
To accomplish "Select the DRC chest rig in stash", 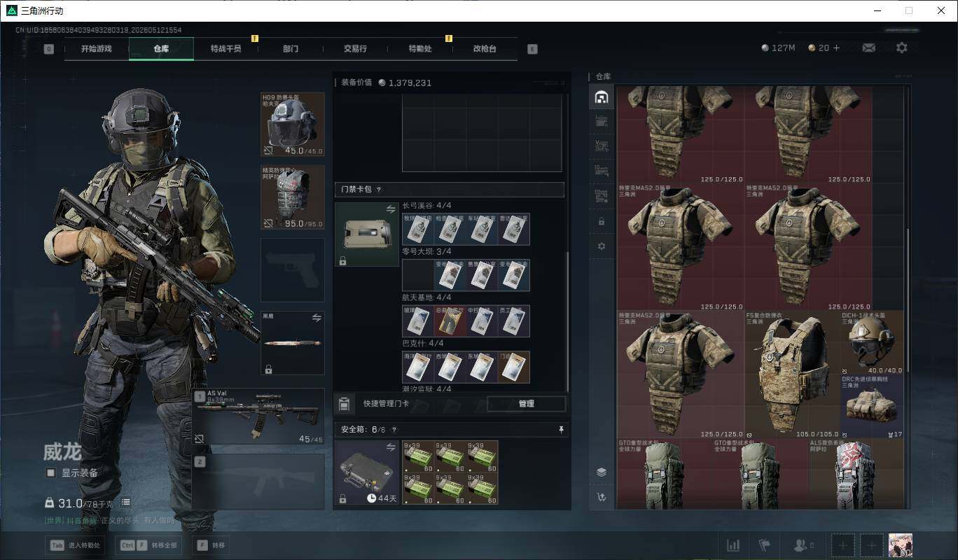I will (x=872, y=407).
